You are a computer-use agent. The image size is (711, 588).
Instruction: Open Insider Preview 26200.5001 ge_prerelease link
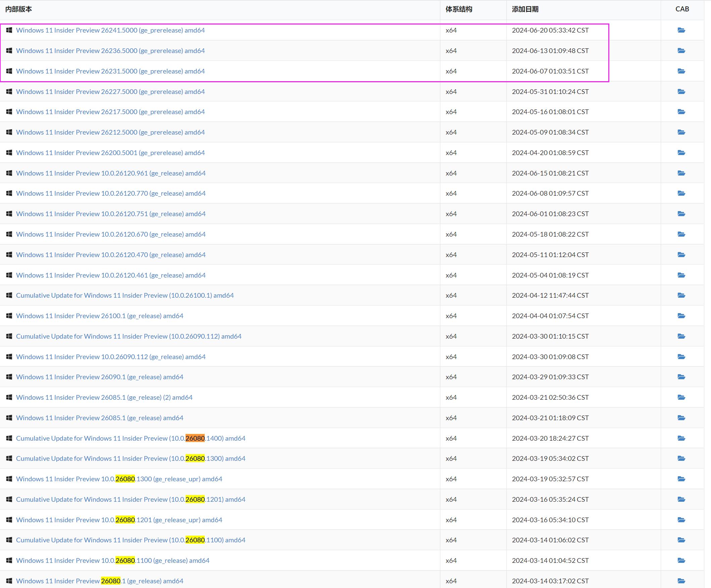tap(110, 153)
